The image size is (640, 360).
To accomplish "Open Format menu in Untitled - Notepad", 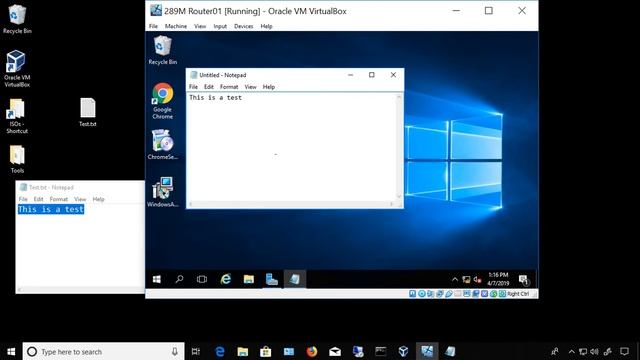I will (229, 87).
